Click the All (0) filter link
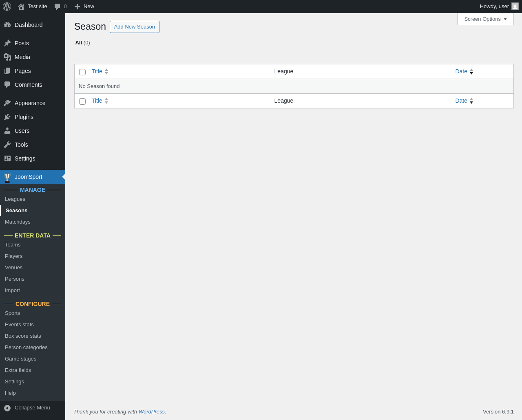 click(83, 43)
